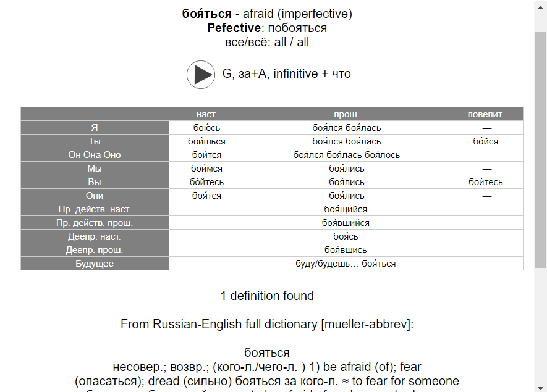The image size is (547, 392).
Task: Click the наст. column header
Action: pos(207,114)
